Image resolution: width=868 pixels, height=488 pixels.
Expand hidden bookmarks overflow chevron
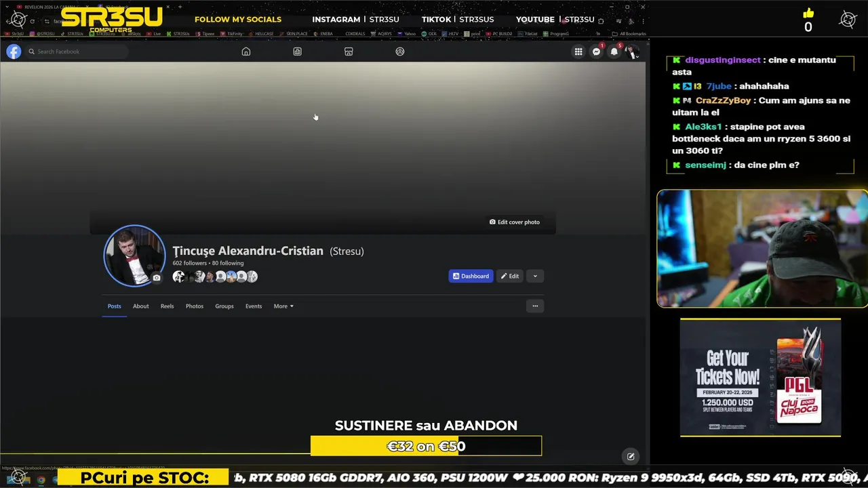tap(598, 33)
